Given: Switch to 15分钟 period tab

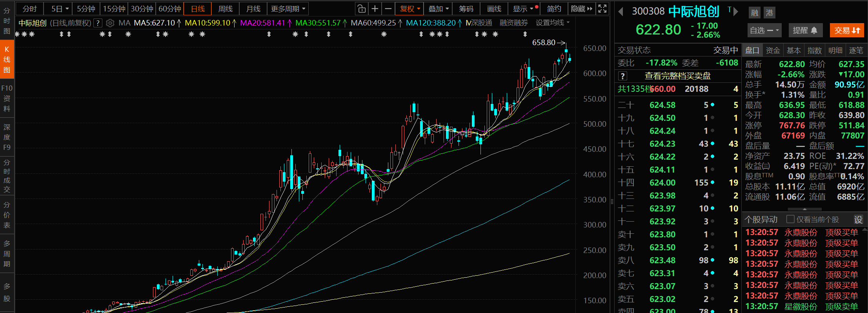Looking at the screenshot, I should pos(114,9).
